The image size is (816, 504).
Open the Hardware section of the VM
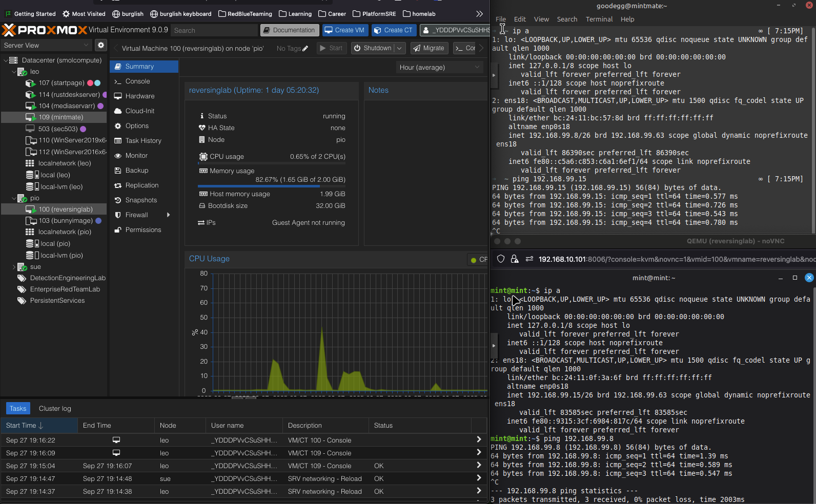point(139,96)
